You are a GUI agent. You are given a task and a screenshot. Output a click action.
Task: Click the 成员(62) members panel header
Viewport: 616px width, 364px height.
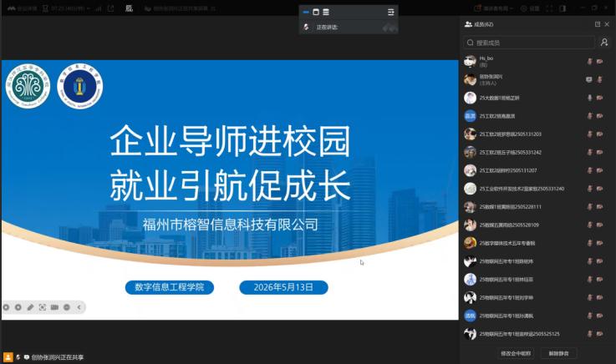coord(479,24)
